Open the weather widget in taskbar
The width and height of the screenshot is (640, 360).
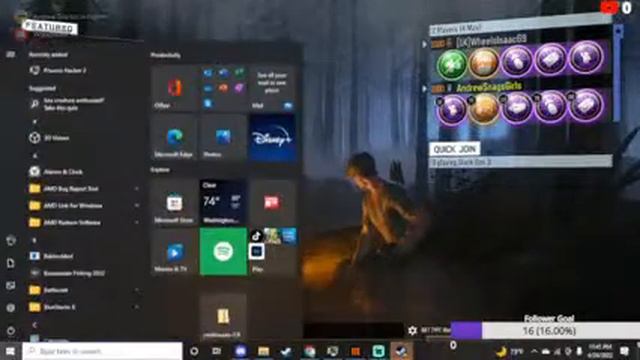click(510, 351)
